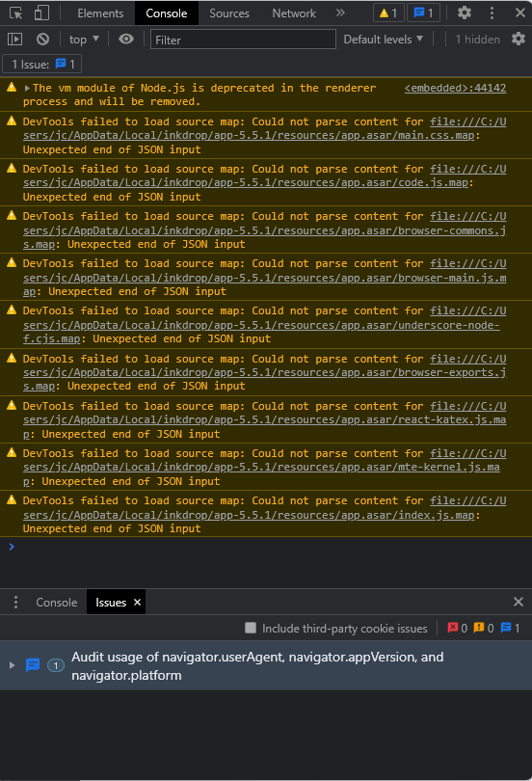Close the Issues tab
The height and width of the screenshot is (781, 532).
click(x=138, y=603)
